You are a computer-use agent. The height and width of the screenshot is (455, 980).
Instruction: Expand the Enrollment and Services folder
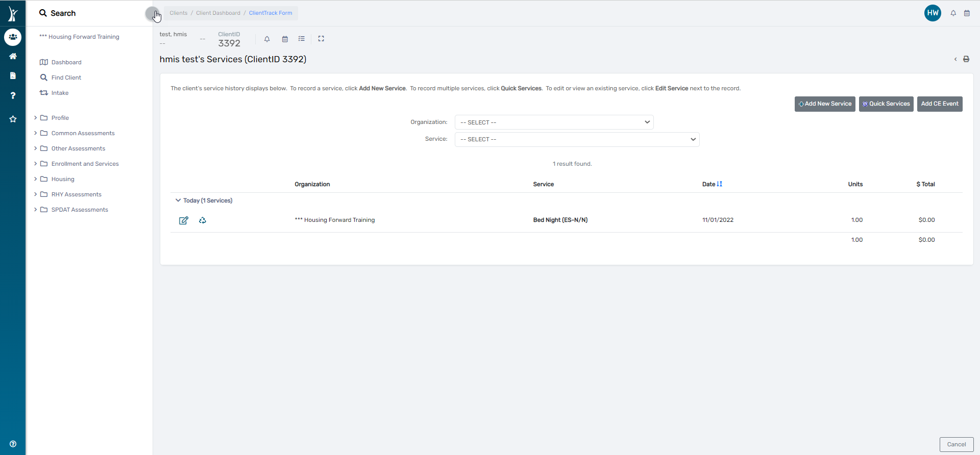coord(85,164)
